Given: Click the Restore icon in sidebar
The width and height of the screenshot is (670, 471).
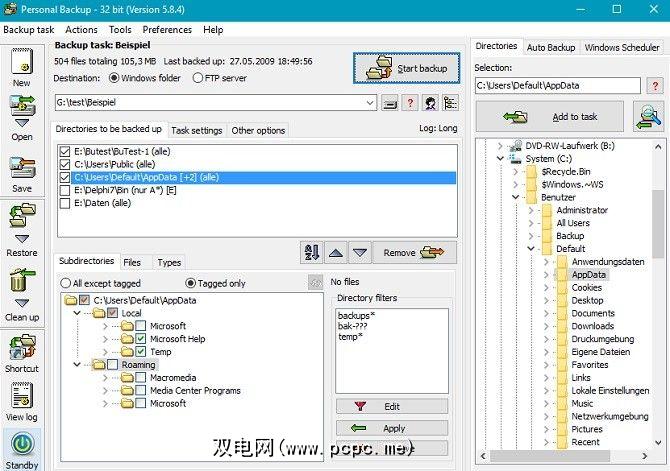Looking at the screenshot, I should (x=22, y=216).
